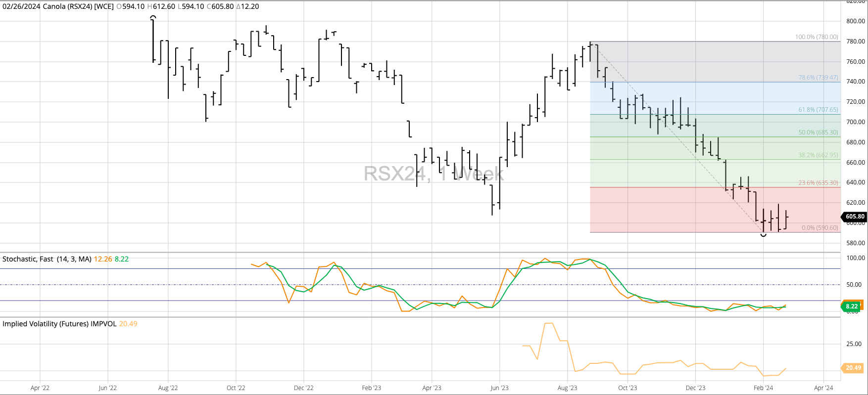Click the Aug '23 date on the time axis

[567, 388]
